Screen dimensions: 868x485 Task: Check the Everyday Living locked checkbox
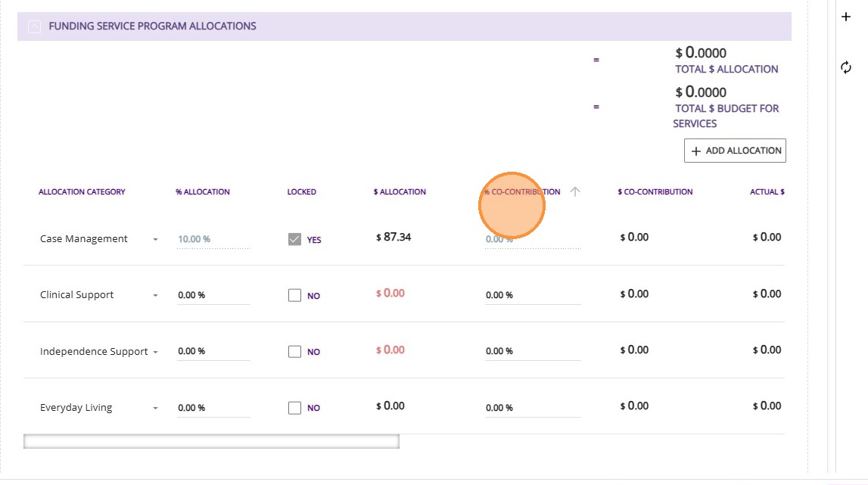tap(295, 408)
